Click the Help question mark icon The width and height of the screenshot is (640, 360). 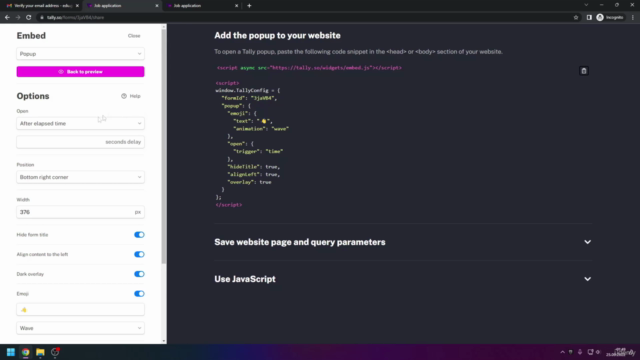tap(124, 96)
